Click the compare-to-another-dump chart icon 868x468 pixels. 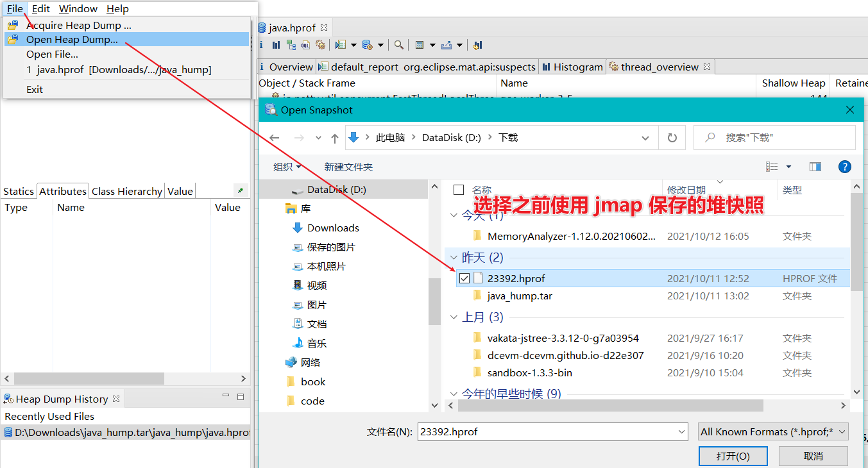[477, 45]
